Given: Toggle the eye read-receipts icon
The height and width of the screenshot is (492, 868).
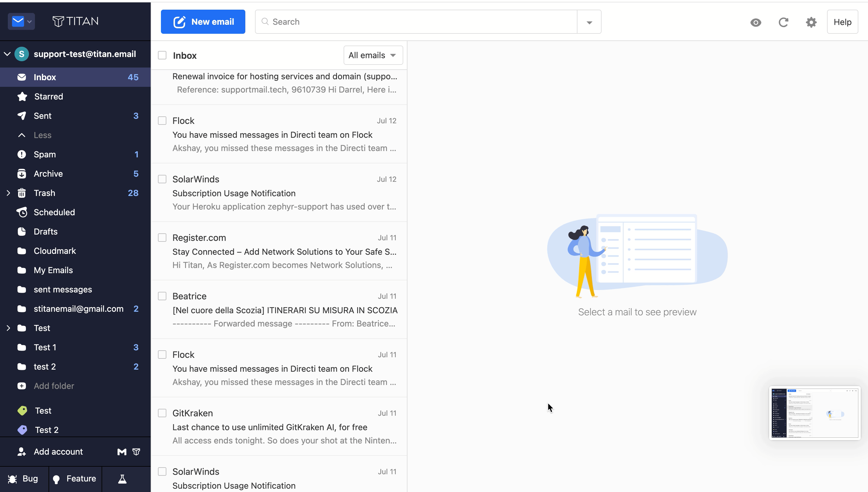Looking at the screenshot, I should point(756,22).
